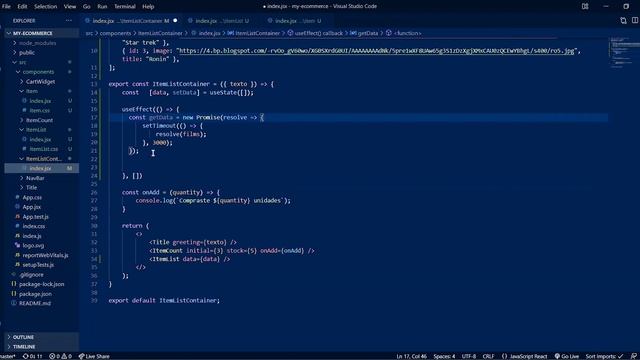Screen dimensions: 640x360
Task: Open the File menu
Action: (x=6, y=6)
